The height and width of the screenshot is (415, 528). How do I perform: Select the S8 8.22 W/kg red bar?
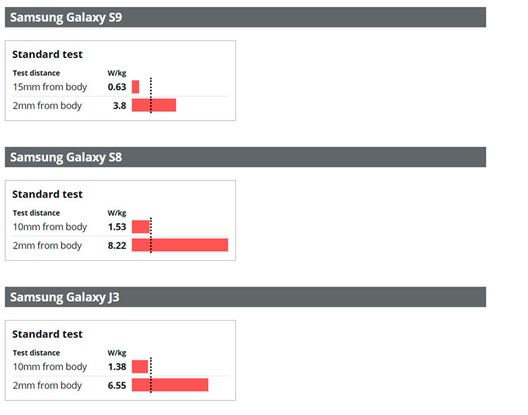click(x=180, y=245)
